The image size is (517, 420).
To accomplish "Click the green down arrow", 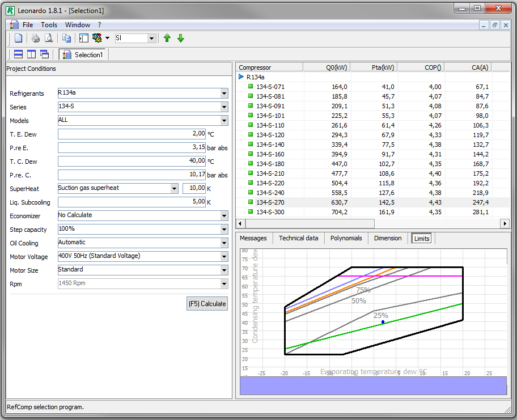I will pyautogui.click(x=181, y=38).
